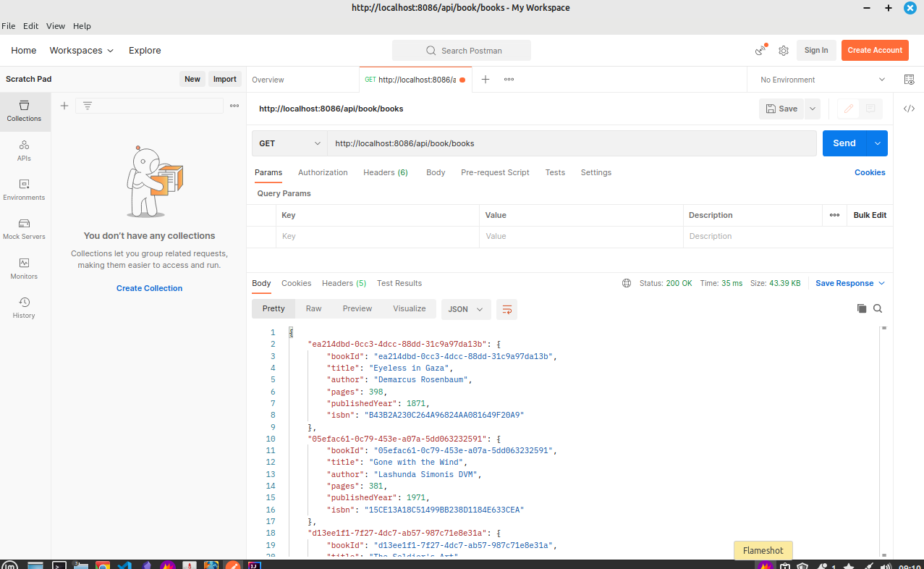Click the filter icon in the collections panel

point(88,106)
